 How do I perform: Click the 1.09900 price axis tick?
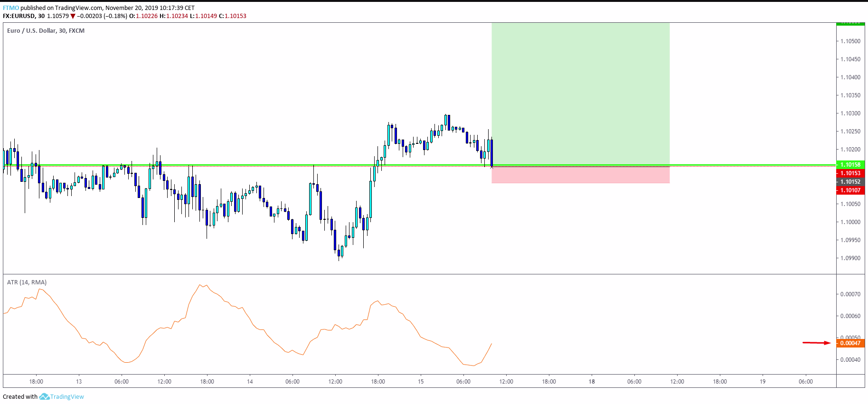coord(850,258)
